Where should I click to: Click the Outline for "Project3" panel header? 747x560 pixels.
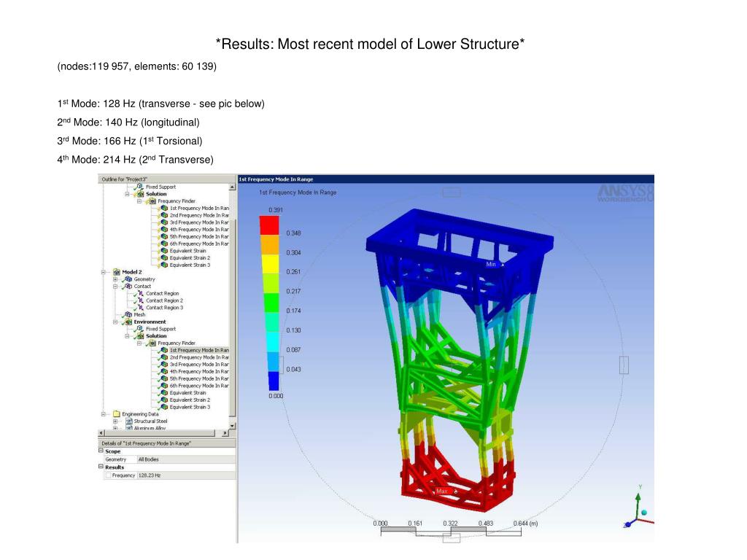(167, 179)
